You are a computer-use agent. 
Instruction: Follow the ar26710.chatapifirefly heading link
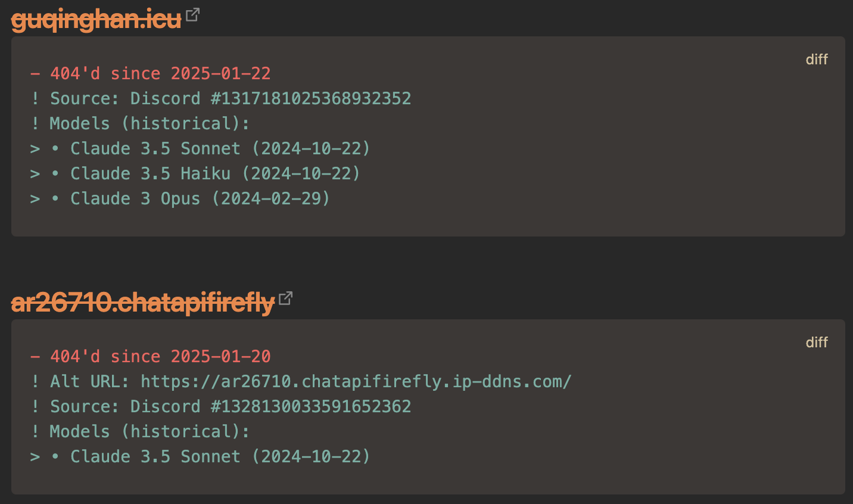(143, 303)
